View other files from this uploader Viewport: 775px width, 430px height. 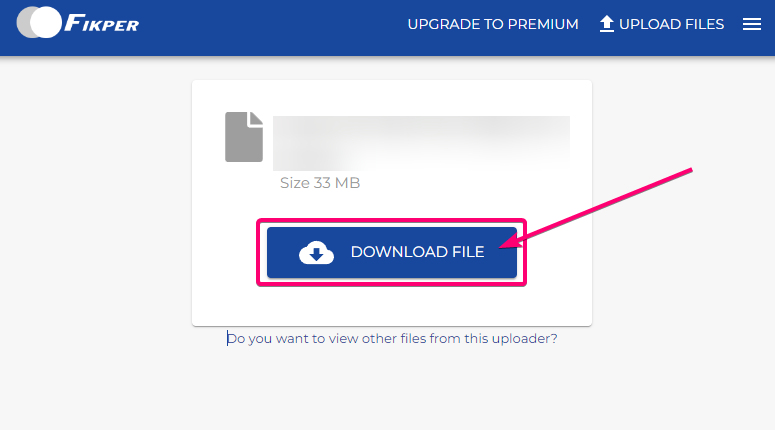[392, 339]
